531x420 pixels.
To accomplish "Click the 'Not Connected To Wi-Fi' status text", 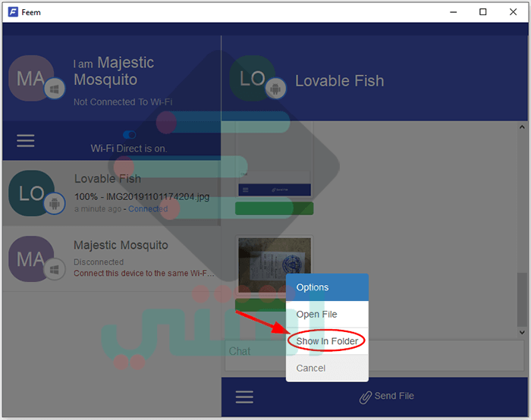I will (x=123, y=102).
